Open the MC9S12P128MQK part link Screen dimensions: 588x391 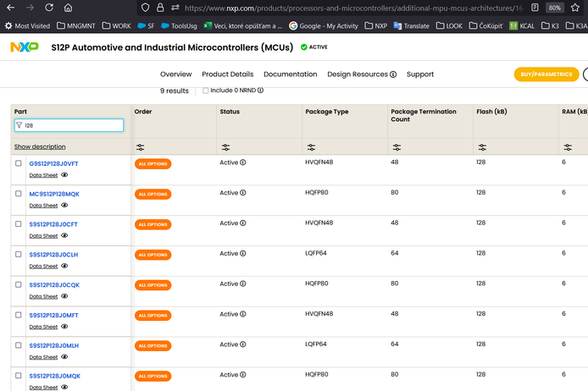(54, 194)
